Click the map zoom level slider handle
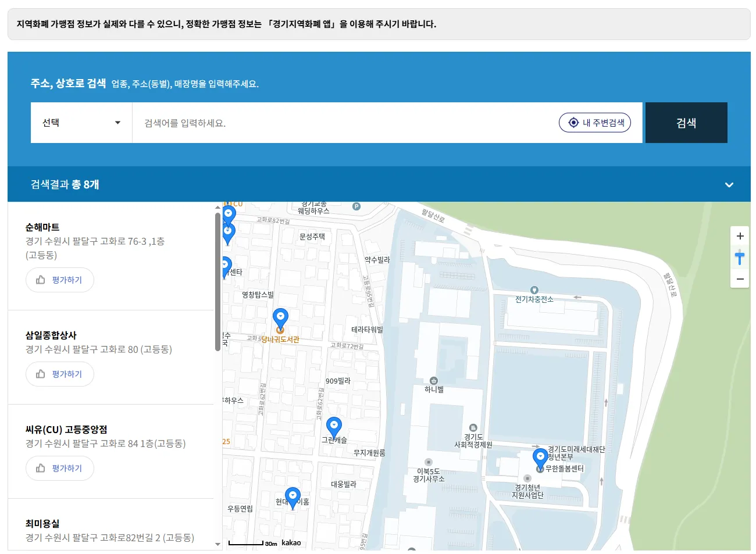Screen dimensions: 756x554 740,256
